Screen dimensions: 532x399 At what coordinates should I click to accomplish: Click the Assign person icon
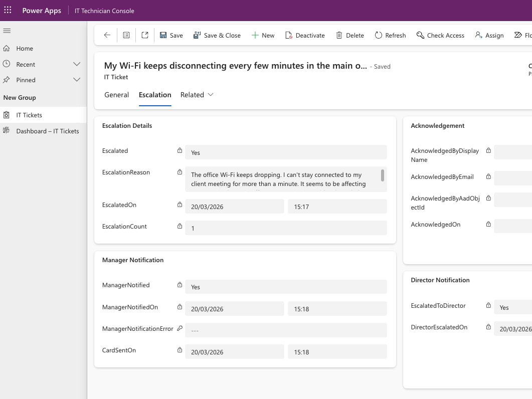point(478,35)
